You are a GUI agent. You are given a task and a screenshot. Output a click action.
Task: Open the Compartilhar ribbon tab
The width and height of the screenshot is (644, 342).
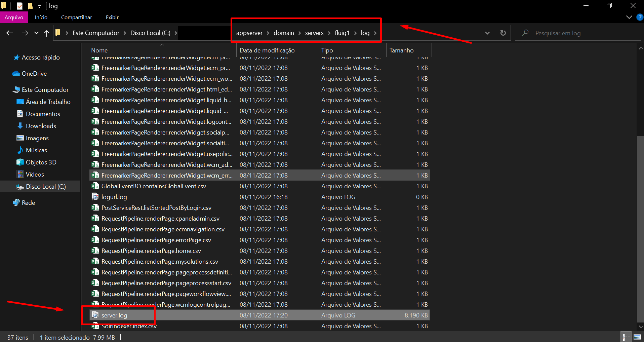click(76, 17)
